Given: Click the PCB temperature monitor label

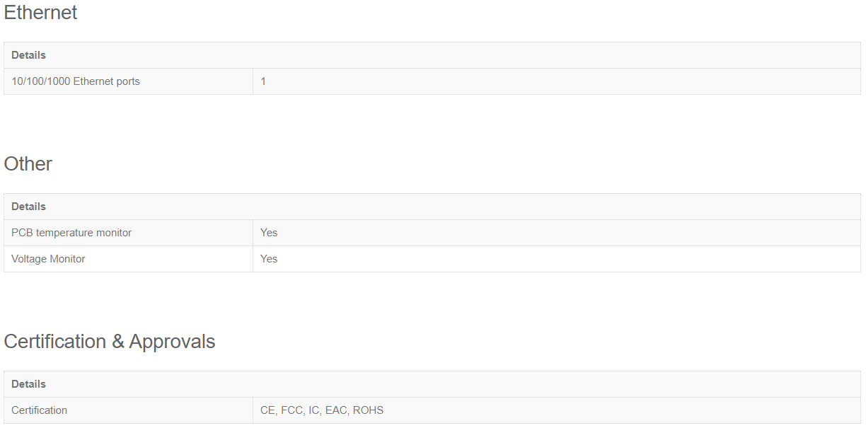Looking at the screenshot, I should tap(71, 233).
